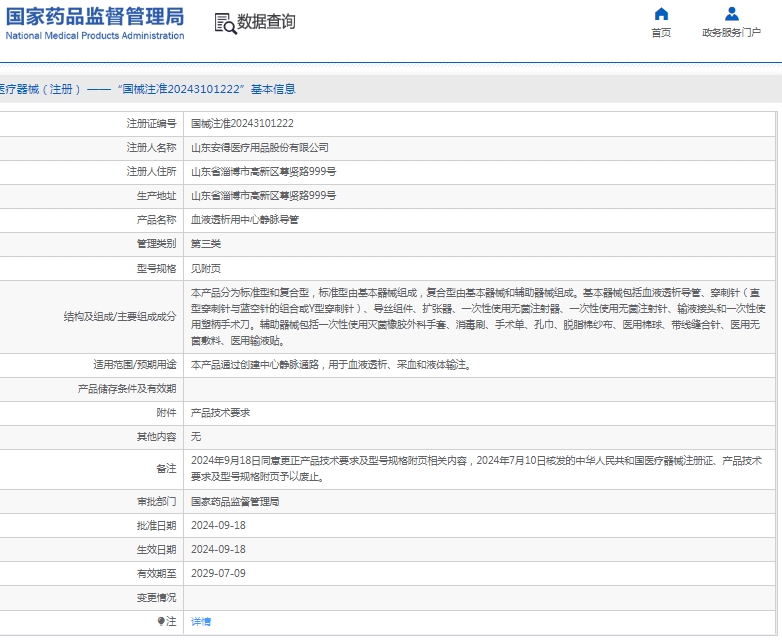Click the 数据查询 heading text
This screenshot has height=643, width=782.
[x=266, y=22]
